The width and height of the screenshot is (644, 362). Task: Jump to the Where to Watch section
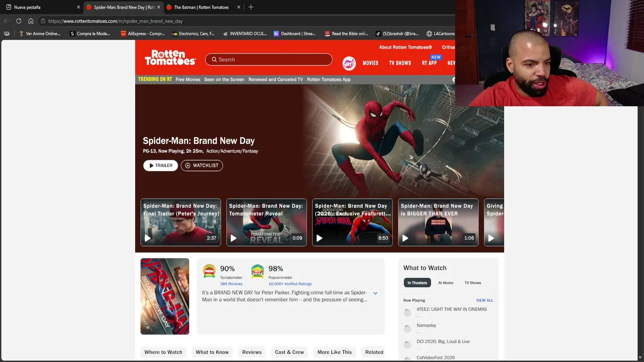(163, 352)
